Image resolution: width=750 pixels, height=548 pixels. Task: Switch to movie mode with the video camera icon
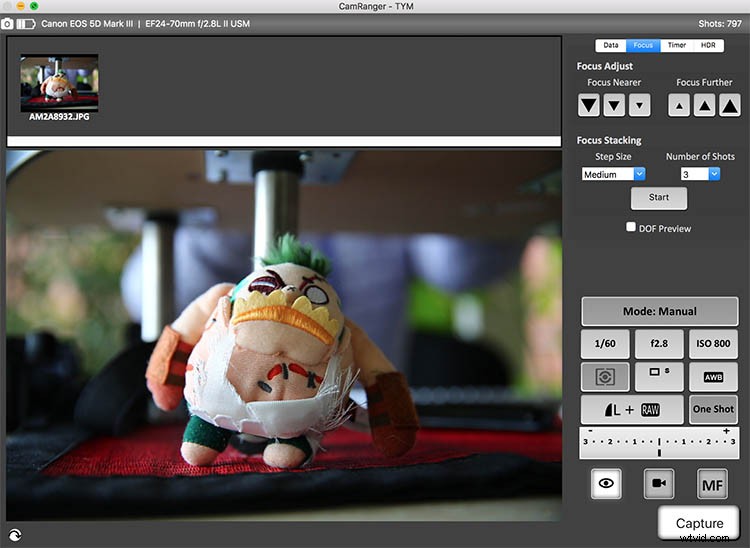click(659, 483)
